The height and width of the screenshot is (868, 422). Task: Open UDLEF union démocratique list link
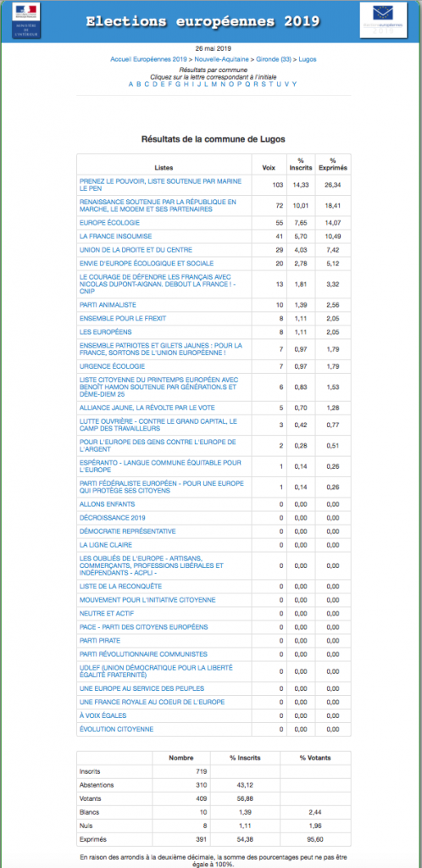click(x=155, y=671)
